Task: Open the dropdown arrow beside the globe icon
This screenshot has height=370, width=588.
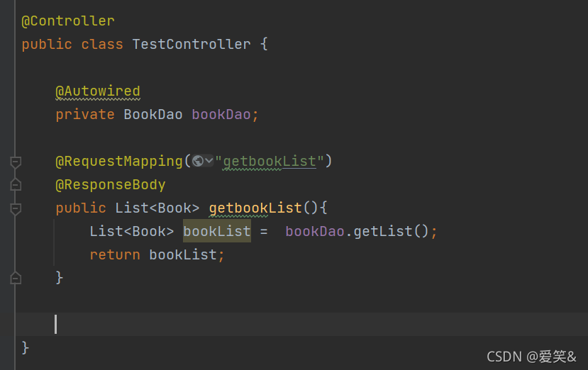Action: (x=209, y=162)
